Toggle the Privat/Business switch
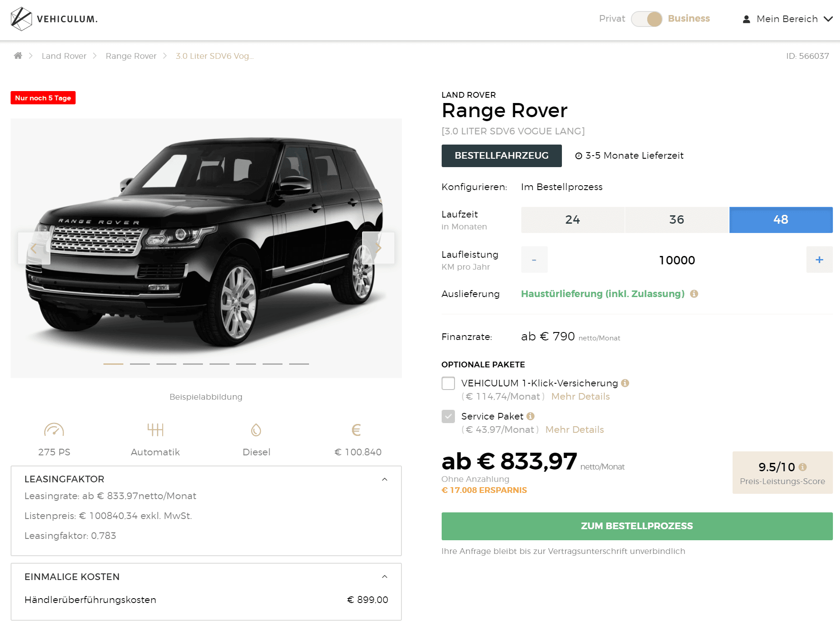This screenshot has width=840, height=626. [x=646, y=19]
